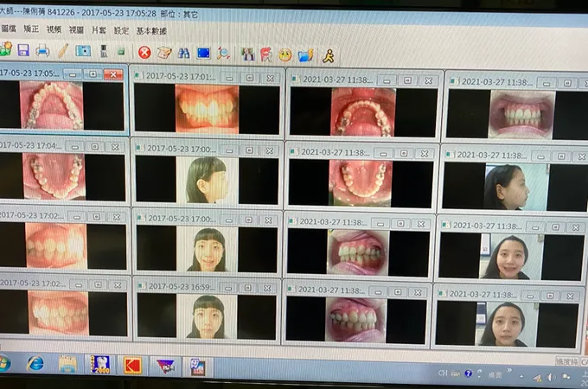Click the '17-05-23 17:05' active window title

tap(29, 73)
